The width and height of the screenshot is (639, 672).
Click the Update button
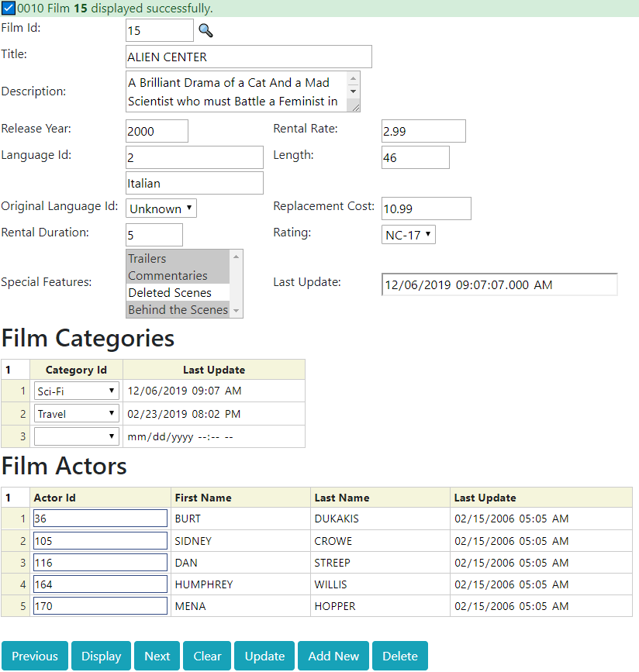[264, 656]
